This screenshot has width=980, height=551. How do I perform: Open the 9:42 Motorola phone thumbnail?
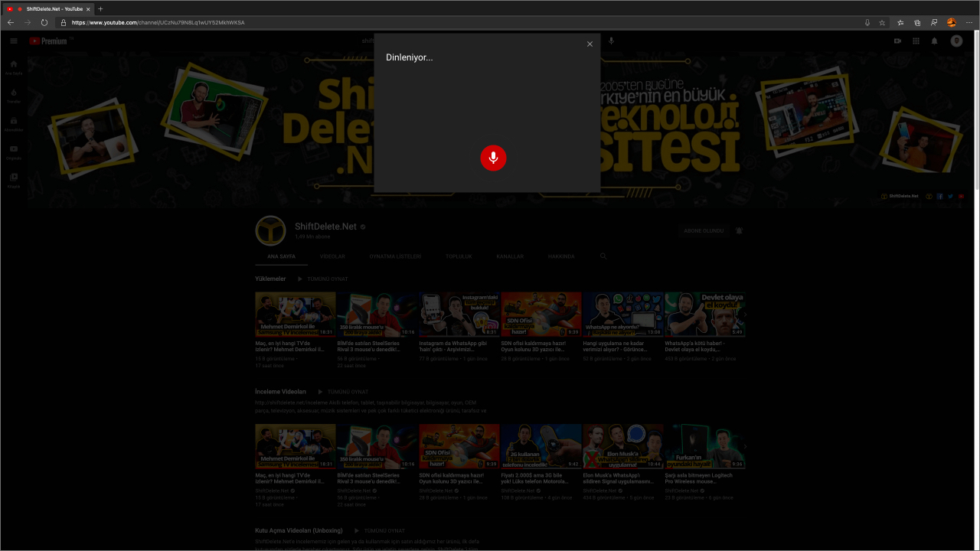(x=541, y=446)
